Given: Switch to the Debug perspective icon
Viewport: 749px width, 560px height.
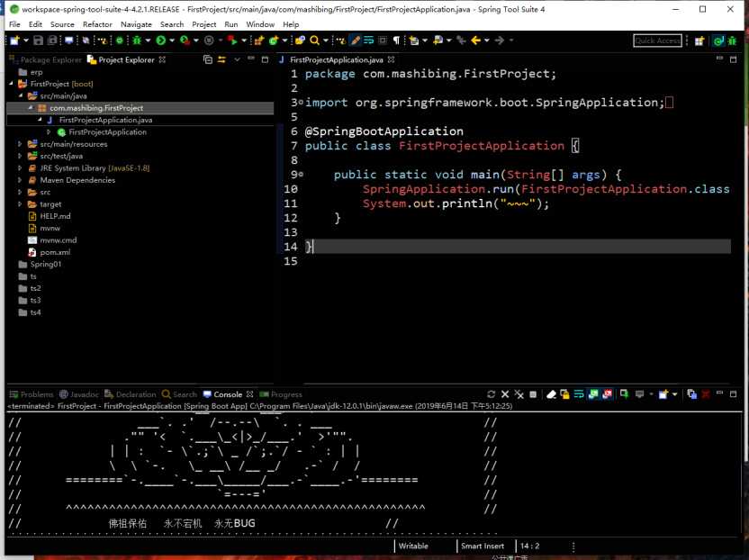Looking at the screenshot, I should (732, 41).
